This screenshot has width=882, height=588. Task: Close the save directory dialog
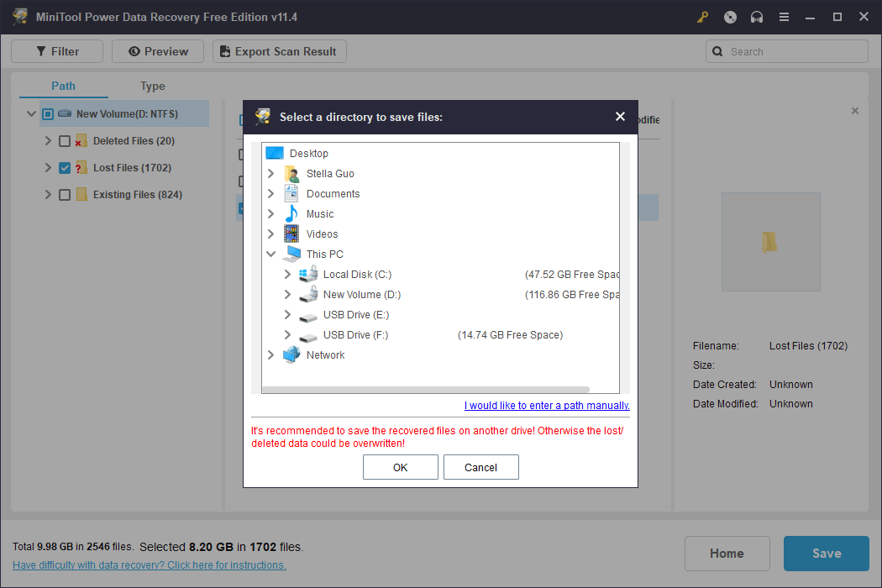pyautogui.click(x=620, y=117)
